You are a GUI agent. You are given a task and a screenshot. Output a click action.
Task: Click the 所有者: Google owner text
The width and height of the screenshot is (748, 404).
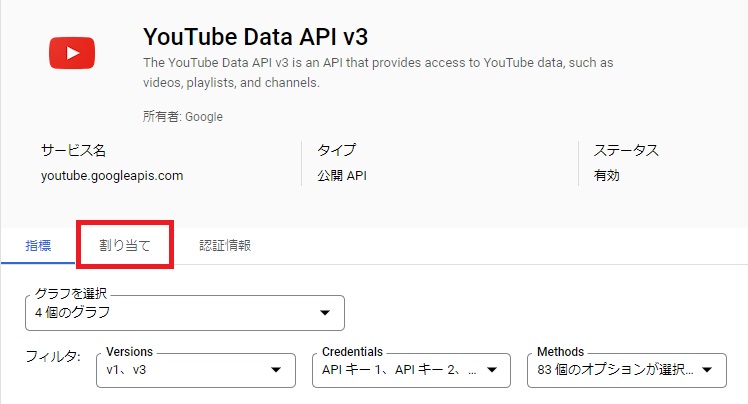[x=183, y=117]
